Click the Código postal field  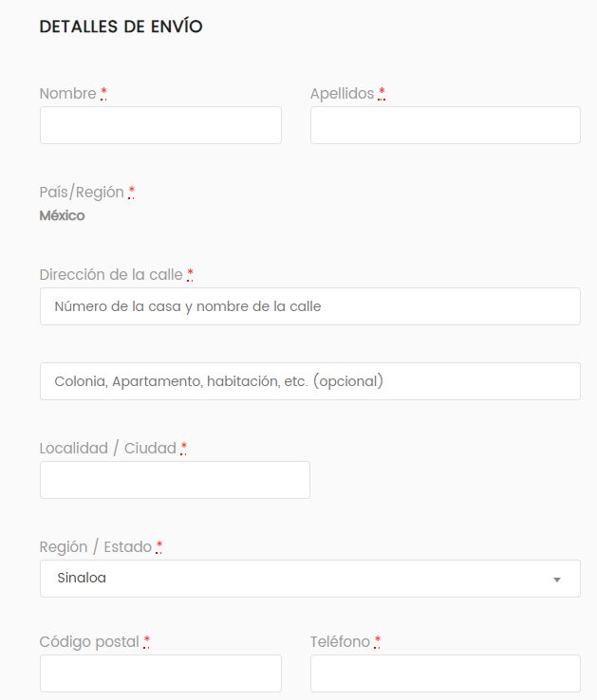point(160,673)
